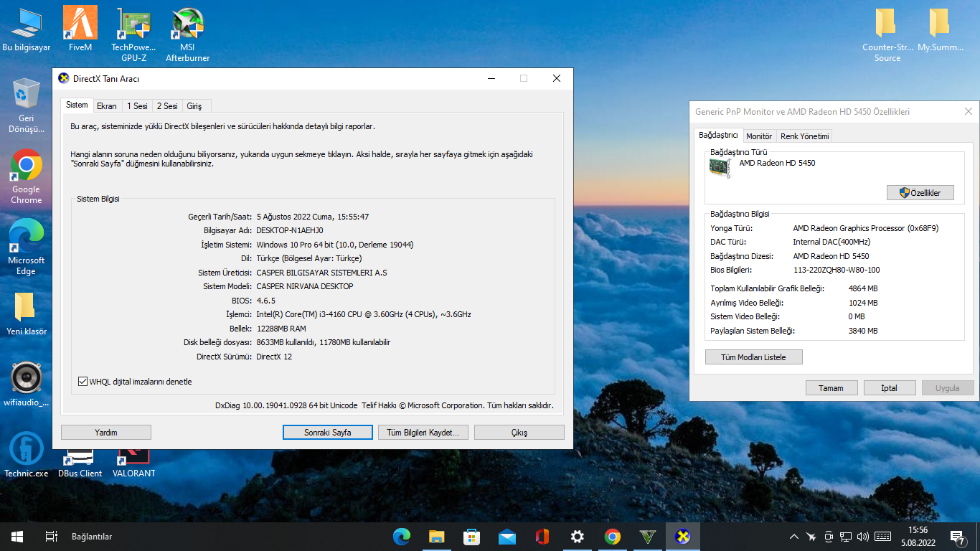Select the Technic.exe desktop icon
This screenshot has width=980, height=551.
[27, 456]
